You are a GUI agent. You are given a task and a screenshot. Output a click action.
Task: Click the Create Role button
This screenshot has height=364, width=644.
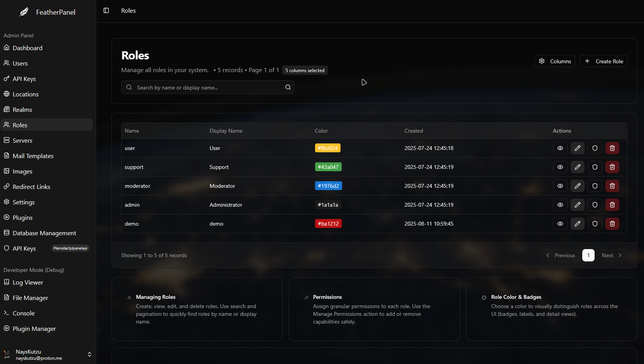(x=603, y=61)
